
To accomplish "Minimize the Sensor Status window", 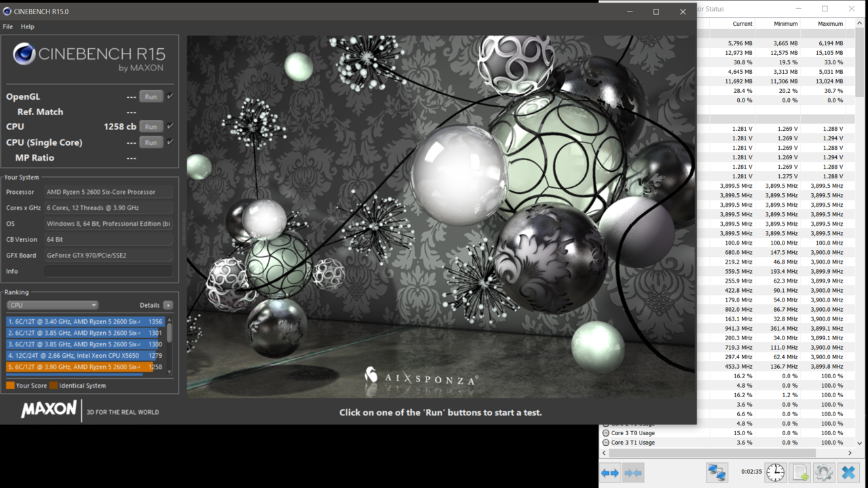I will click(x=798, y=9).
